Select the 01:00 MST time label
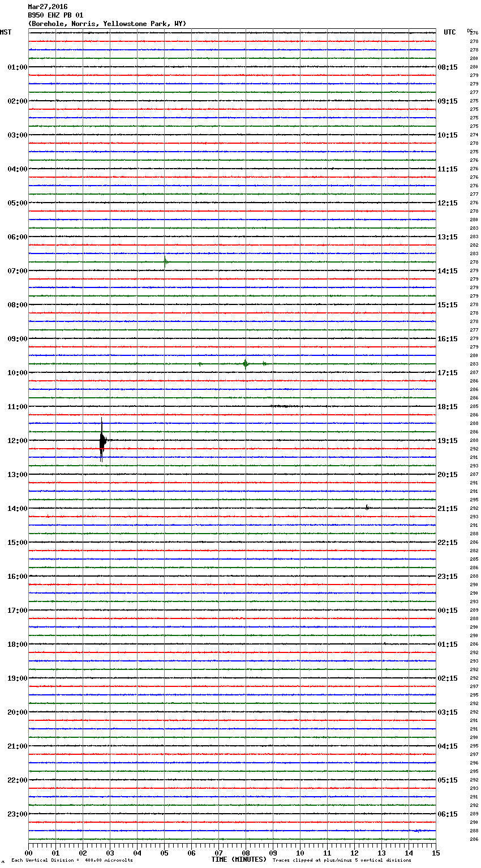Viewport: 481px width, 868px height. point(17,67)
